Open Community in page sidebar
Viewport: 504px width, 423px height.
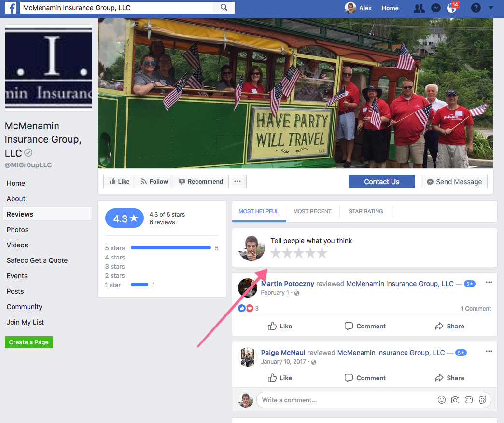coord(24,307)
